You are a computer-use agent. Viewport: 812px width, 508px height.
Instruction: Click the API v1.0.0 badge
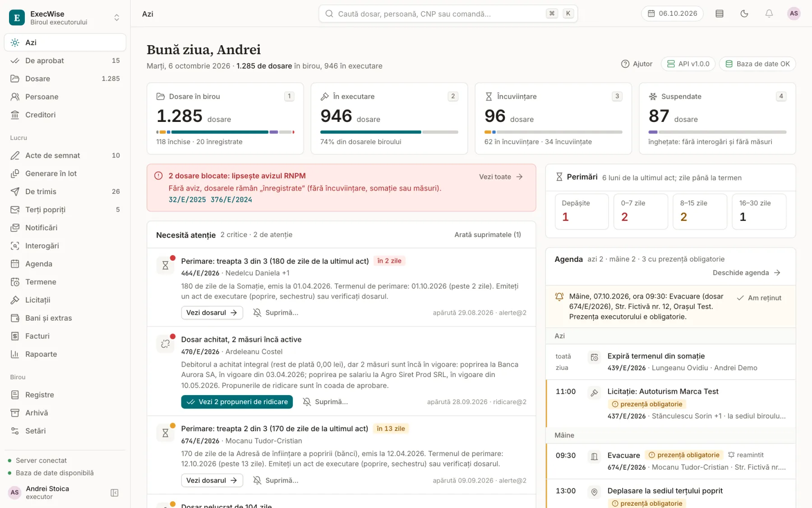(688, 64)
